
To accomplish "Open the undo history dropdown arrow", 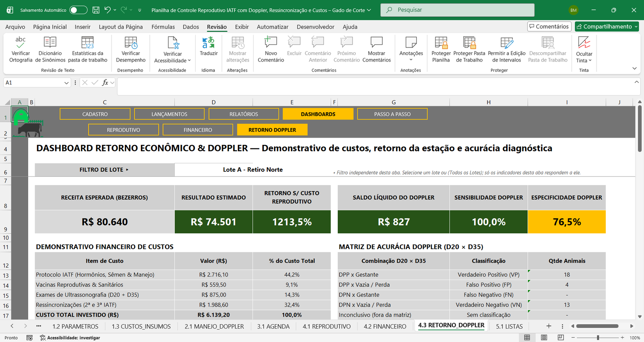I will click(115, 10).
